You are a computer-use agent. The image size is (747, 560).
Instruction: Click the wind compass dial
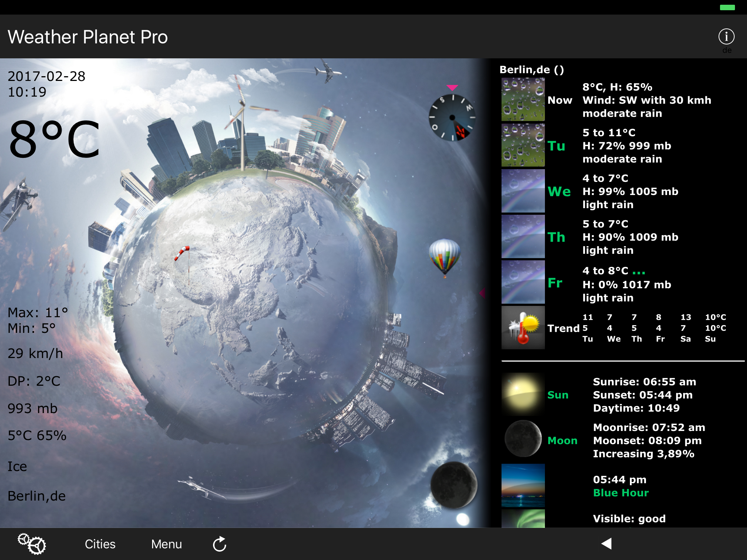(x=452, y=117)
